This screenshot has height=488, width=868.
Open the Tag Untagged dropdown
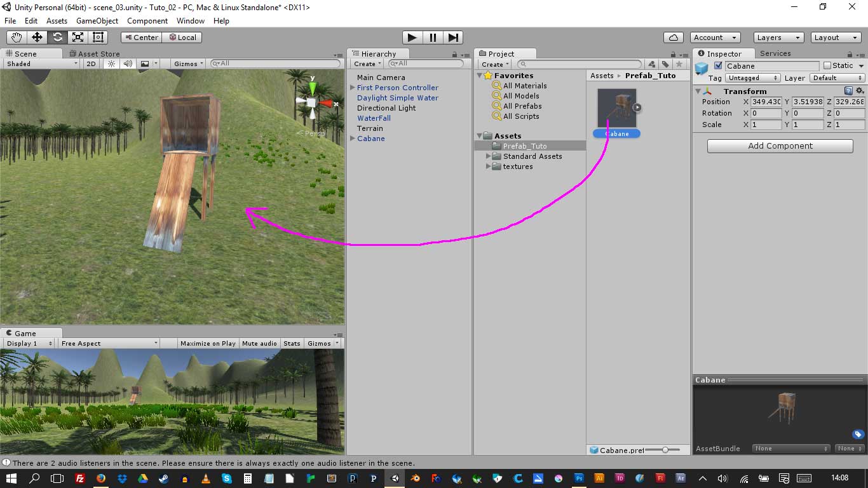click(x=753, y=78)
